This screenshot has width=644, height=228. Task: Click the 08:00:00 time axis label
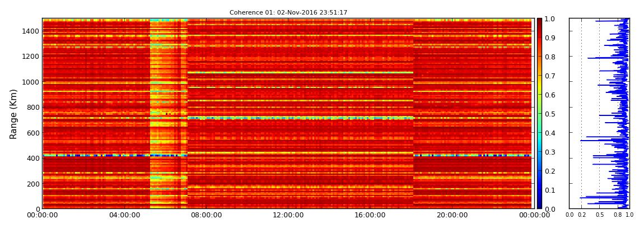point(207,215)
